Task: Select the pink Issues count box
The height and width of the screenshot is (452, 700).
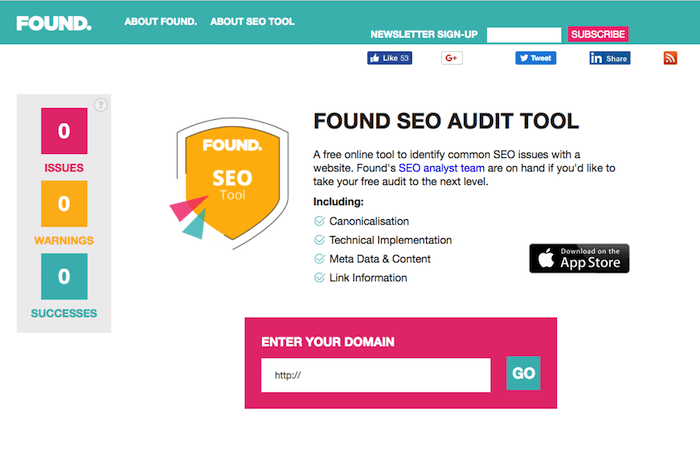Action: coord(64,131)
